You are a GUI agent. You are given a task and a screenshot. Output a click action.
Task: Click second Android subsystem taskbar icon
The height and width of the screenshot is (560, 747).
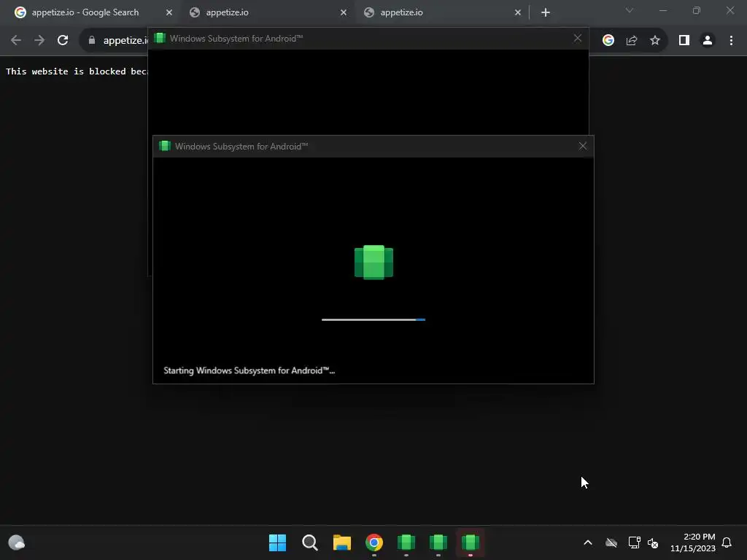[438, 542]
